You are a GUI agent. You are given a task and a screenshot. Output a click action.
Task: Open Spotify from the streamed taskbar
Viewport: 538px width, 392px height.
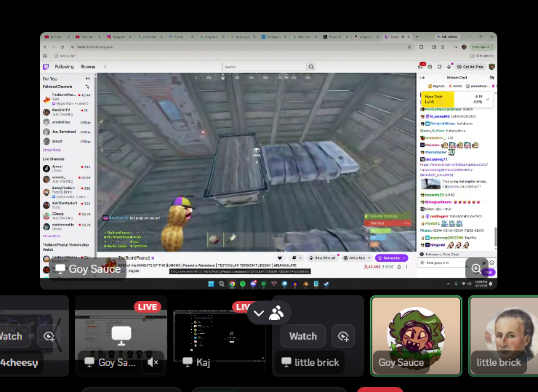coord(243,284)
